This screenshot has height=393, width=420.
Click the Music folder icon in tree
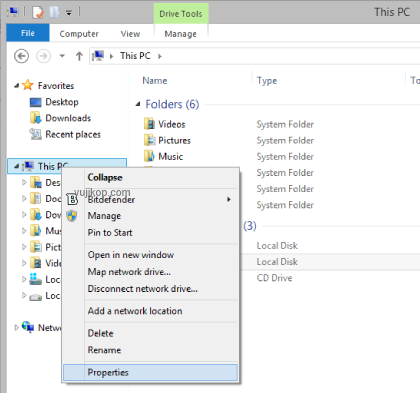36,230
